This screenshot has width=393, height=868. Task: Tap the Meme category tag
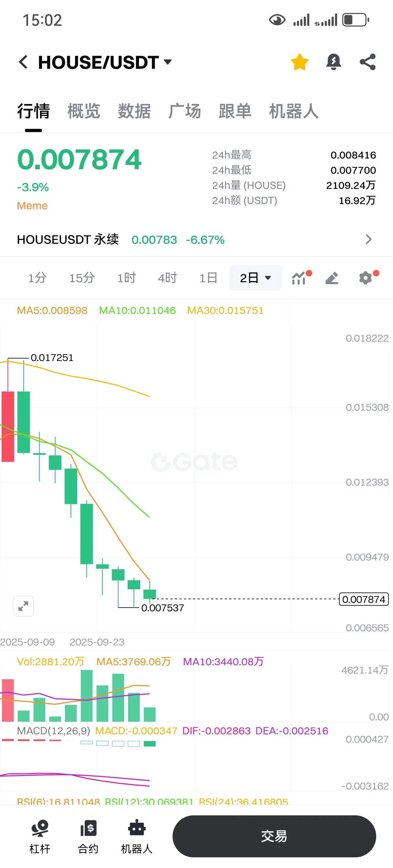32,206
